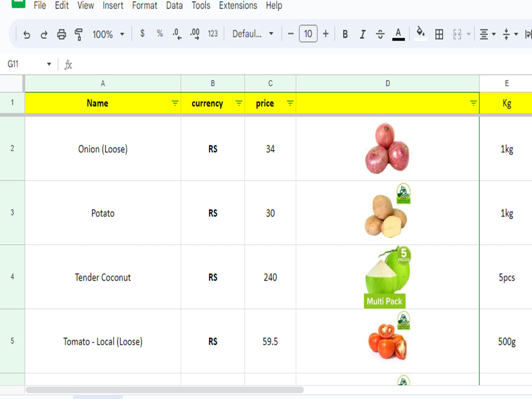
Task: Click the Redo icon
Action: click(44, 34)
